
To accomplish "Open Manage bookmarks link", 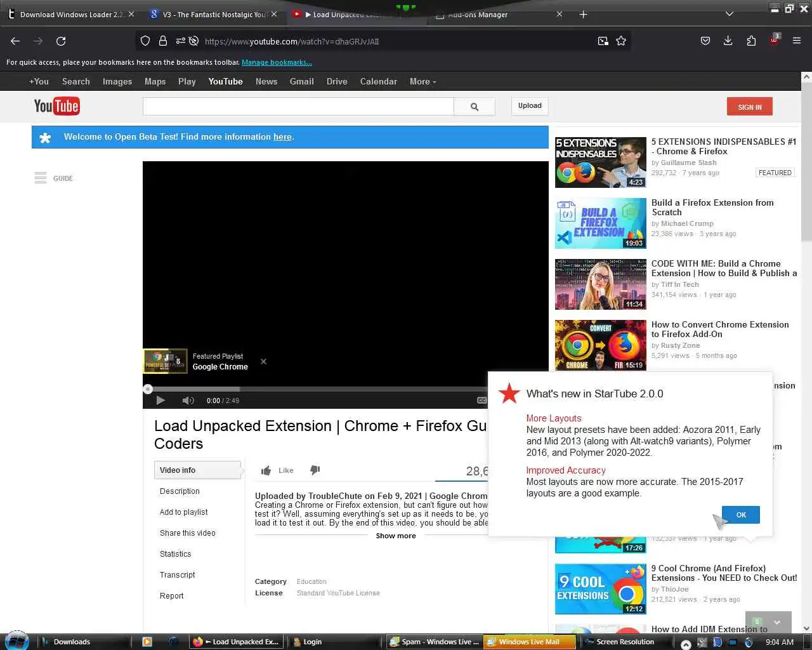I will pos(277,62).
